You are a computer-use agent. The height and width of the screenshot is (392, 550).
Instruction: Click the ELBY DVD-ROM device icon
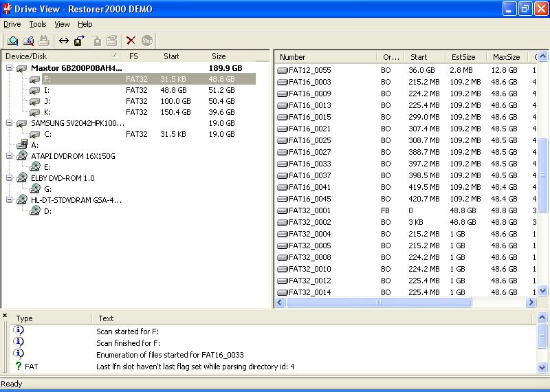(22, 177)
